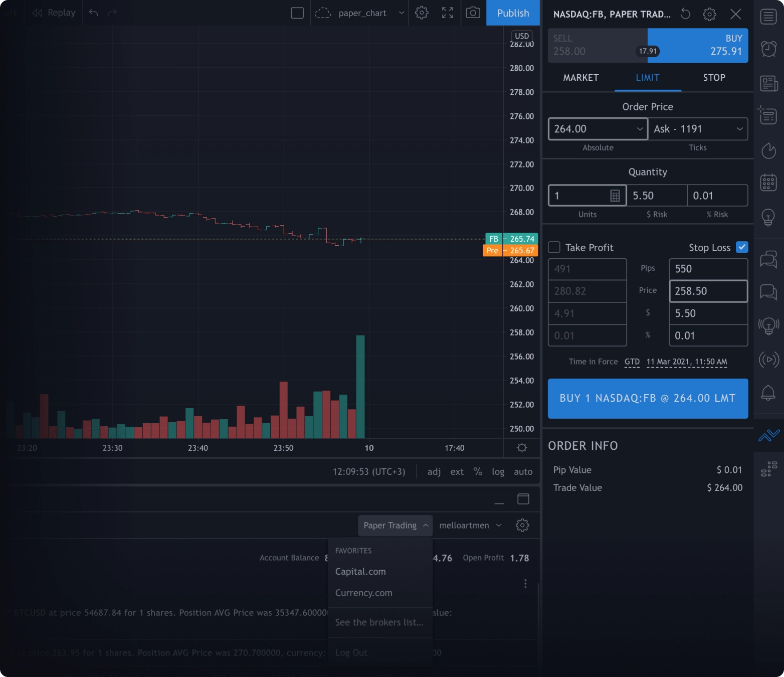Open the Hotlists flame panel
This screenshot has width=784, height=677.
pos(768,150)
